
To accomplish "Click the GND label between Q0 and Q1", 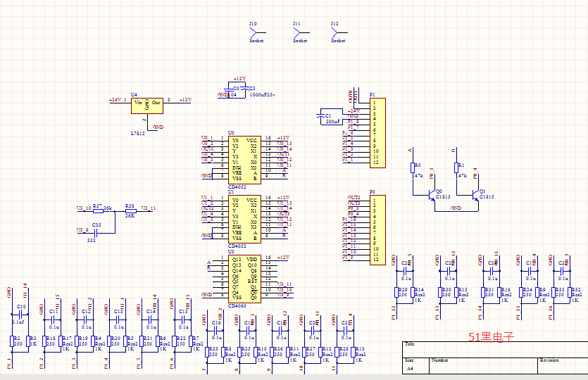I will pyautogui.click(x=456, y=208).
